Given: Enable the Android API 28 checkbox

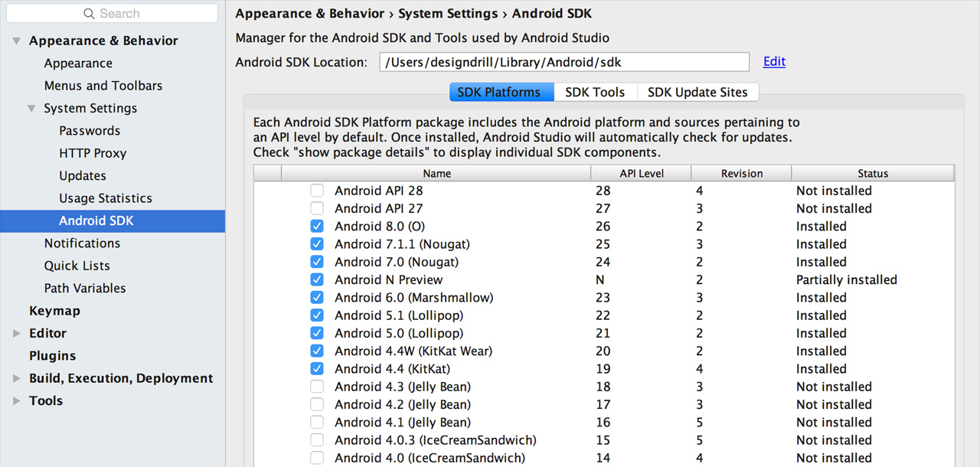Looking at the screenshot, I should click(x=317, y=191).
